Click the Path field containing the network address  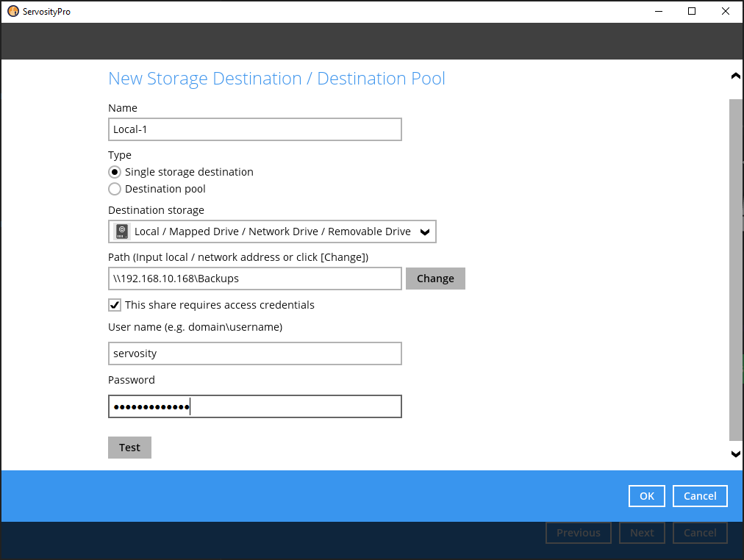[x=254, y=278]
